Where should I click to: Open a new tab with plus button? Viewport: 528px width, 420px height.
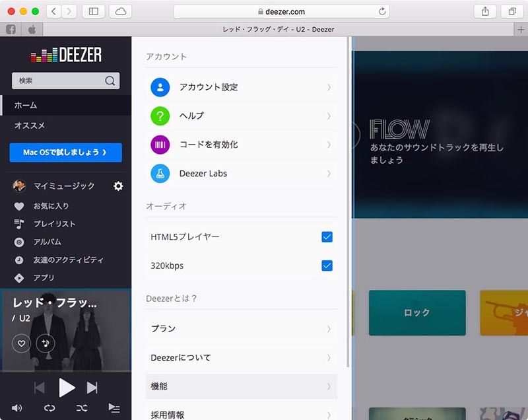521,30
